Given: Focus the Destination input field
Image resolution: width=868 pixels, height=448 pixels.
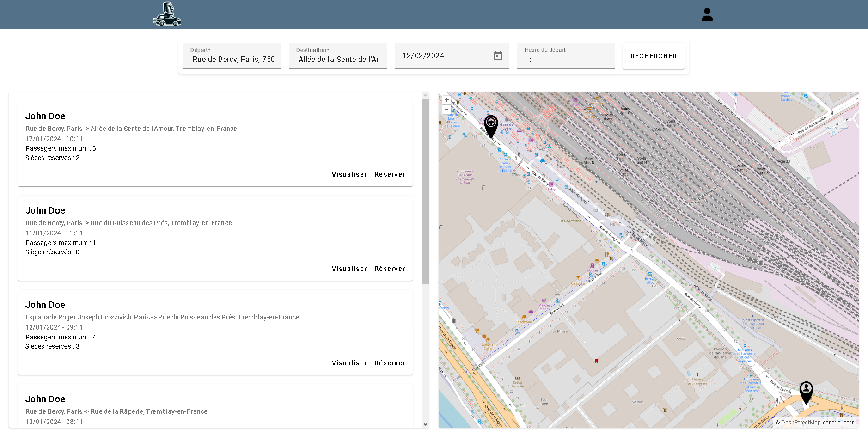Looking at the screenshot, I should coord(338,59).
